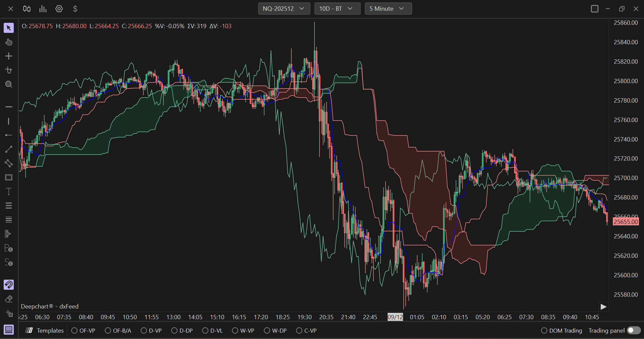Click the eraser tool
The image size is (644, 339).
pos(9,299)
